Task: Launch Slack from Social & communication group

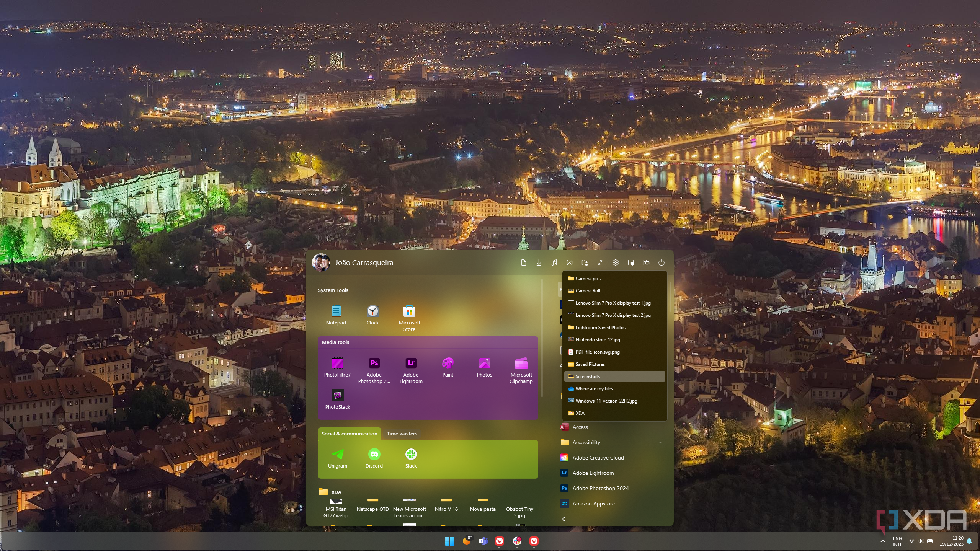Action: [411, 458]
